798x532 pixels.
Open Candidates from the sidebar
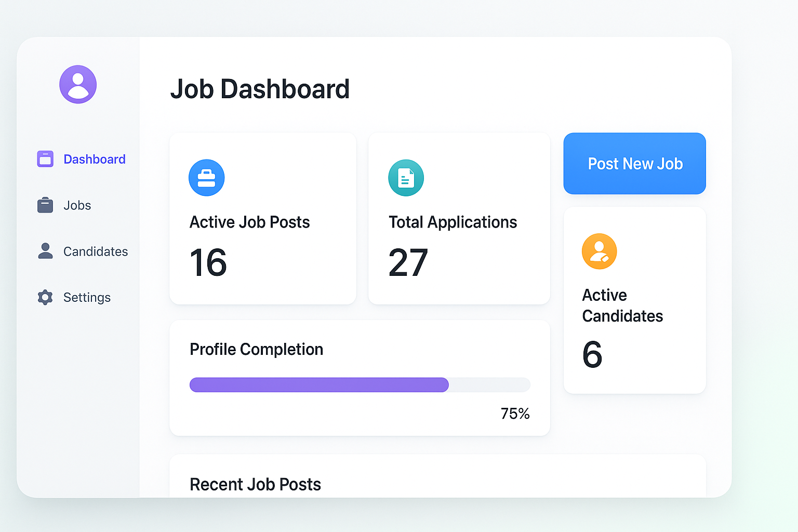click(x=96, y=251)
